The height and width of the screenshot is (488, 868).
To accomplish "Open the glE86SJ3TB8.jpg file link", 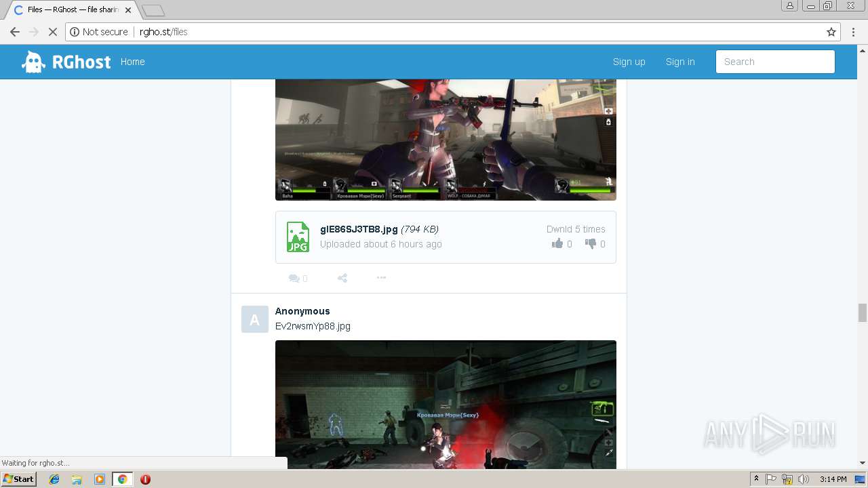I will click(359, 229).
